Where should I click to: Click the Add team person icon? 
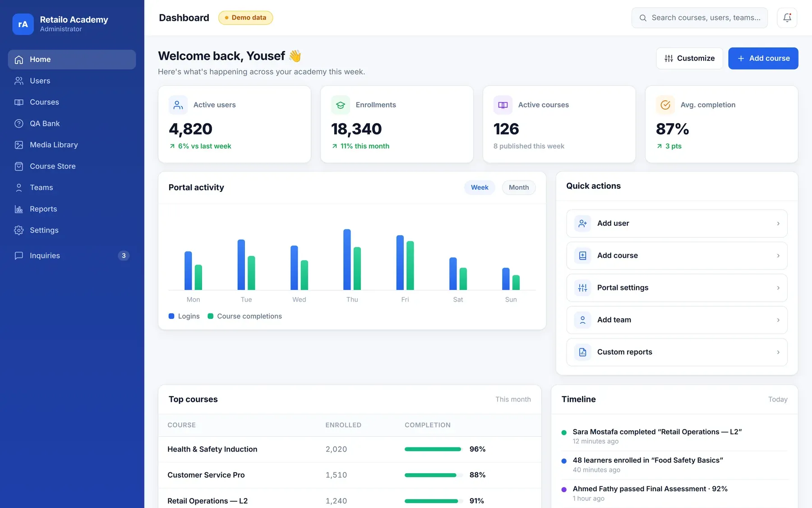[582, 320]
